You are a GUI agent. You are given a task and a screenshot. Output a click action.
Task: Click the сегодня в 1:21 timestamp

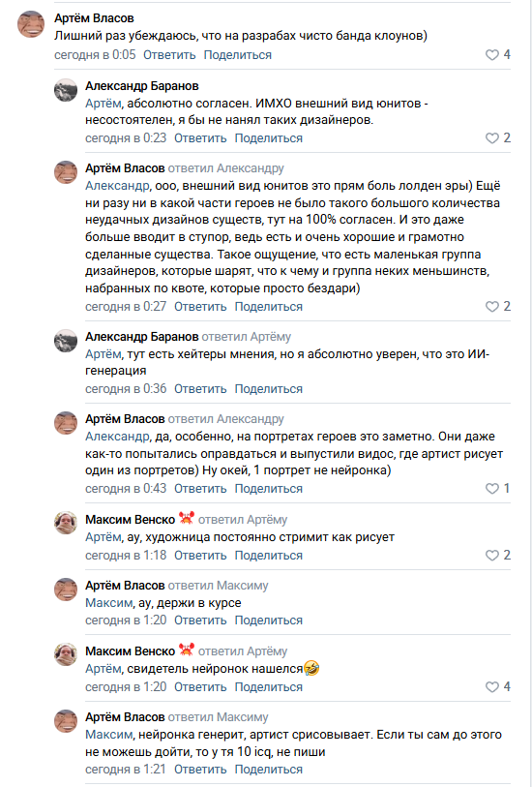pos(126,769)
